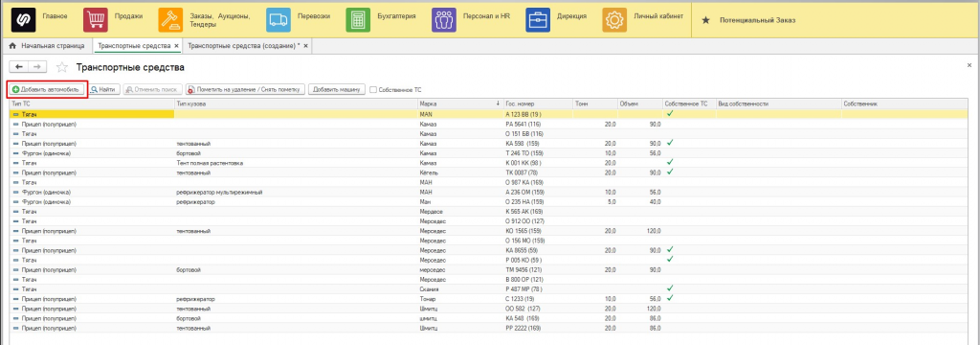Click the row icon of O 987 KA (169)
The image size is (980, 345).
click(15, 182)
